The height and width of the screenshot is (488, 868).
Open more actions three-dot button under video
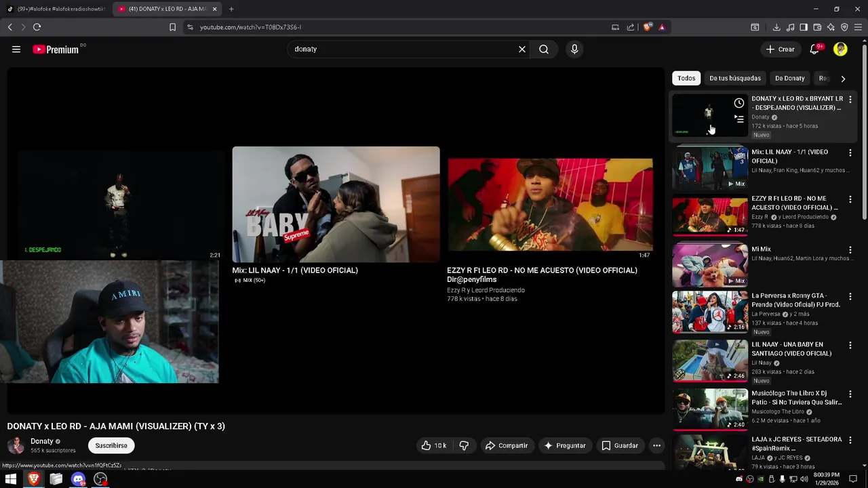click(656, 445)
